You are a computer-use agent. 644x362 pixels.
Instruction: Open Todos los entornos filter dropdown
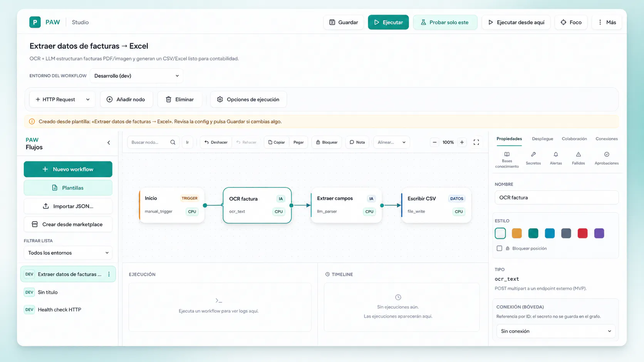pos(68,253)
